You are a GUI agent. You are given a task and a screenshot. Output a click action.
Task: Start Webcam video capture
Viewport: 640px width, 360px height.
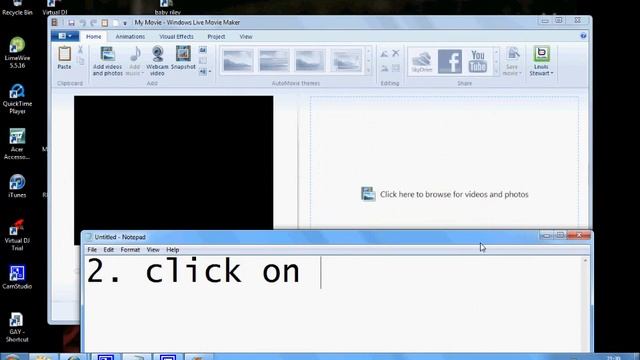157,61
